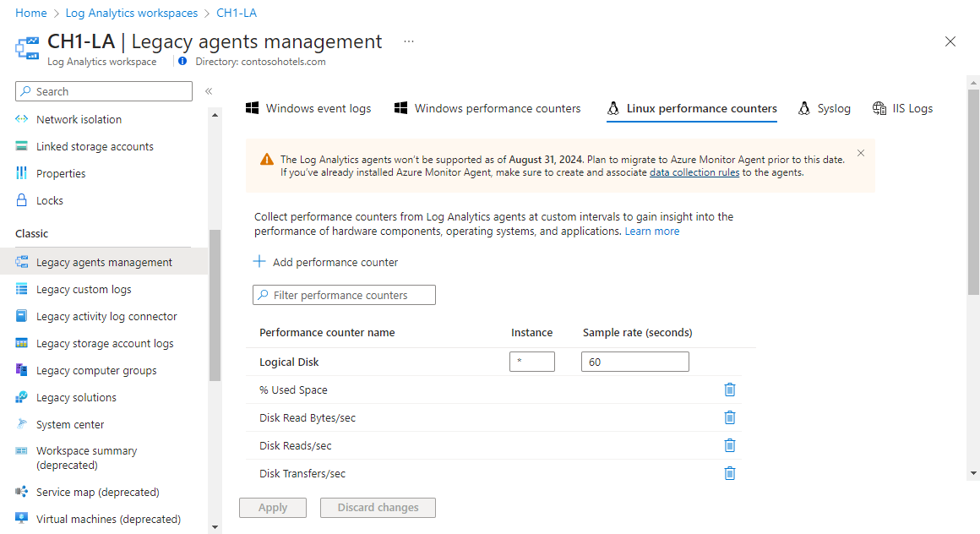The width and height of the screenshot is (980, 534).
Task: Follow the data collection rules link
Action: (x=694, y=172)
